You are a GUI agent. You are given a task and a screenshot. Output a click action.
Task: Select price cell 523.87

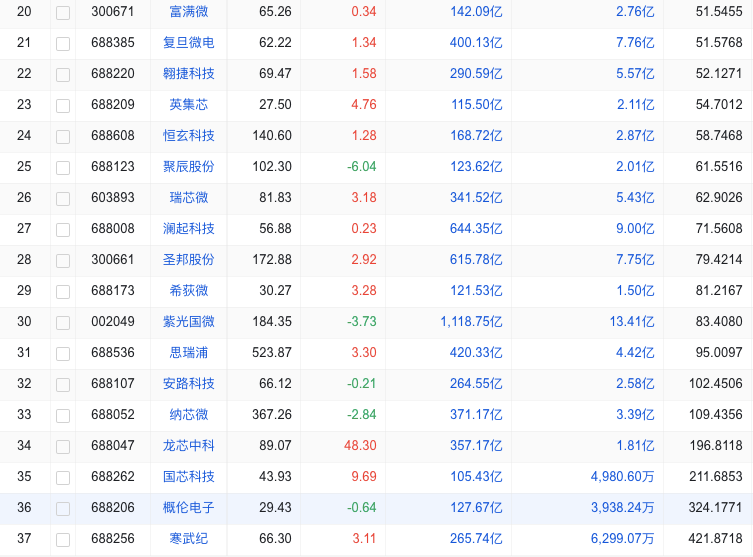[272, 352]
